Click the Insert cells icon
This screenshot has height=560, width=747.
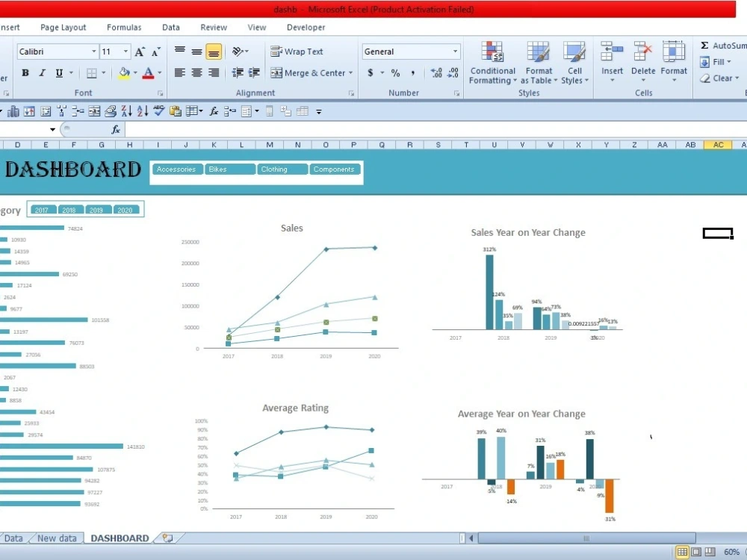(612, 52)
